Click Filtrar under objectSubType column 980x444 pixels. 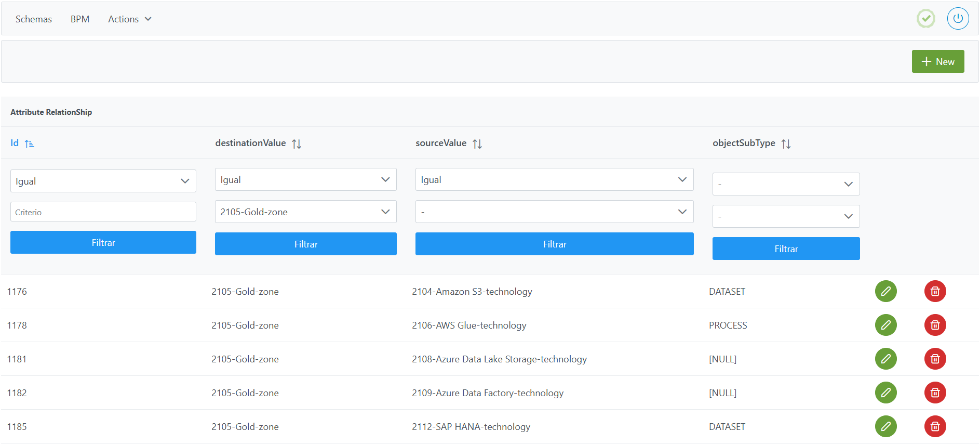pos(786,249)
